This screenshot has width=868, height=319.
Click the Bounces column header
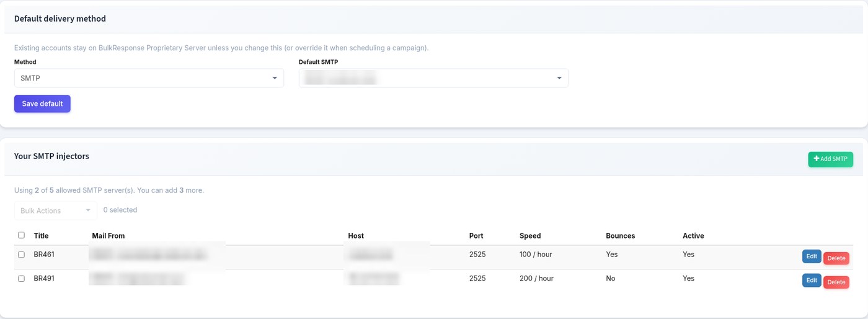click(621, 236)
